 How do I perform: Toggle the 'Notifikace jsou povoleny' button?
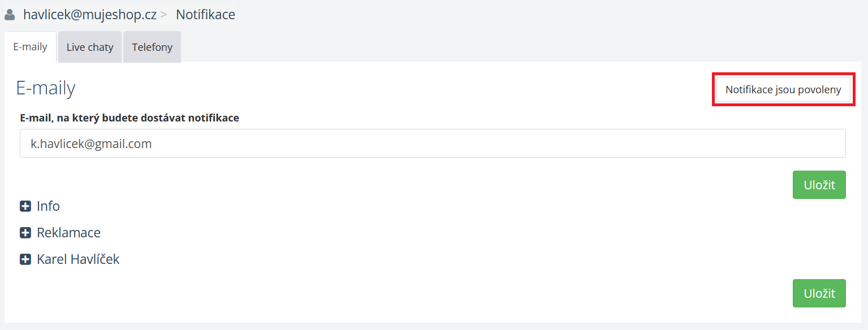pyautogui.click(x=783, y=90)
